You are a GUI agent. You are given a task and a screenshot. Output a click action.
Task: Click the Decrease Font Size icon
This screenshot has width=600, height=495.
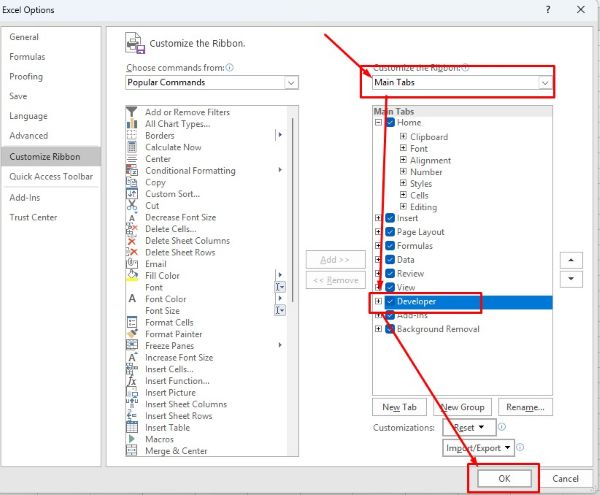coord(132,217)
